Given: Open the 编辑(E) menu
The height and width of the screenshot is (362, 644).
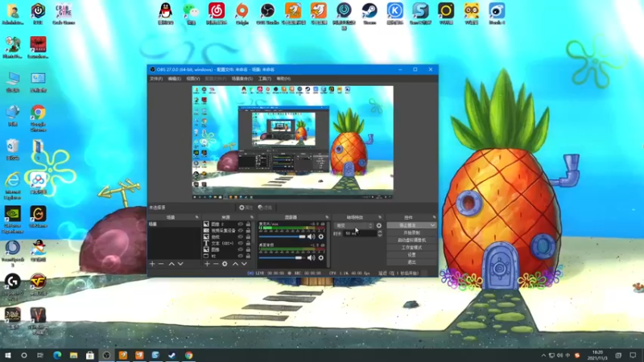Looking at the screenshot, I should (x=175, y=78).
